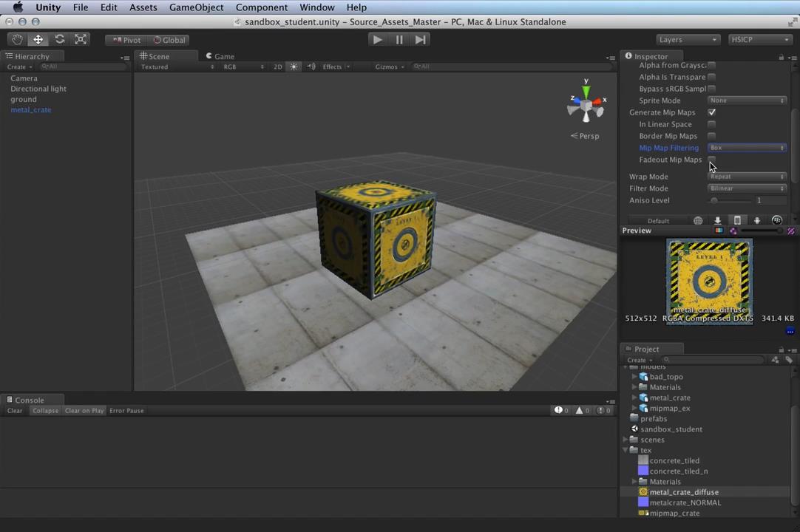Click the Project panel lock icon
This screenshot has width=800, height=532.
(781, 350)
